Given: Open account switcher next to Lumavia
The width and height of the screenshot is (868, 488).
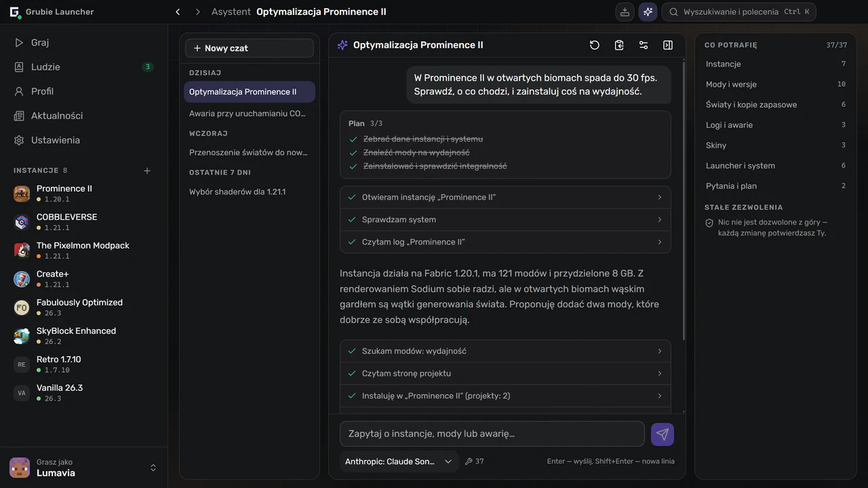Looking at the screenshot, I should (x=153, y=468).
